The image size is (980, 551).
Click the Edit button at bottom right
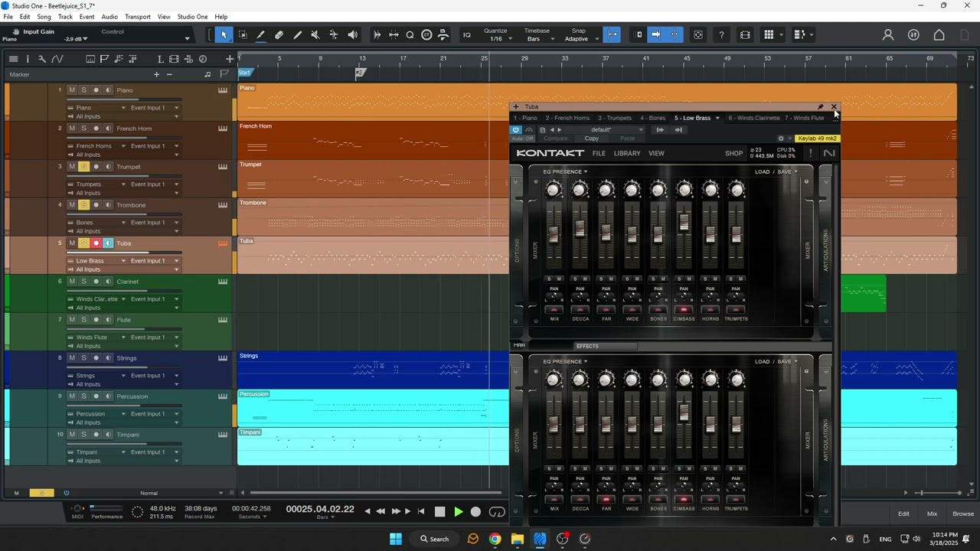click(903, 514)
